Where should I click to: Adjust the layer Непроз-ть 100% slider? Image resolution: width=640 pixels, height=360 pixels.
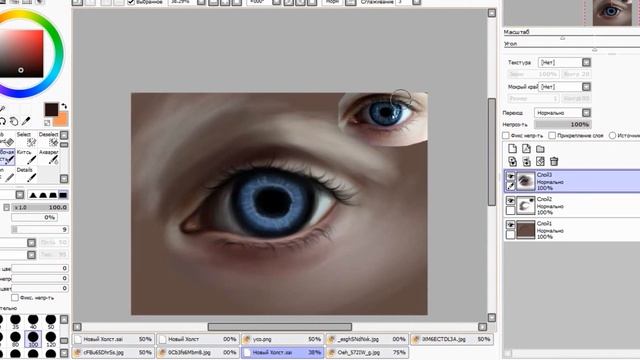click(562, 124)
